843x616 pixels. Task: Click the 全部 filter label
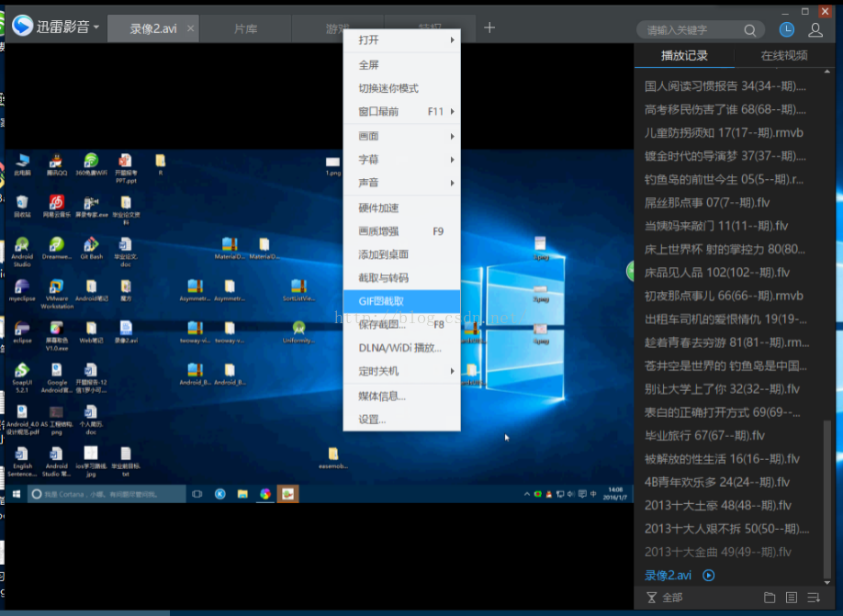pos(672,598)
